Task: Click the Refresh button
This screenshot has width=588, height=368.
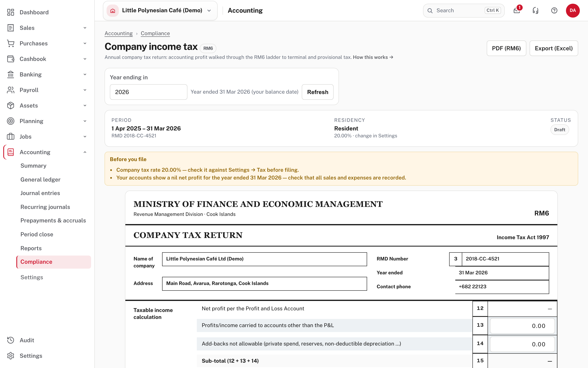Action: pos(317,92)
